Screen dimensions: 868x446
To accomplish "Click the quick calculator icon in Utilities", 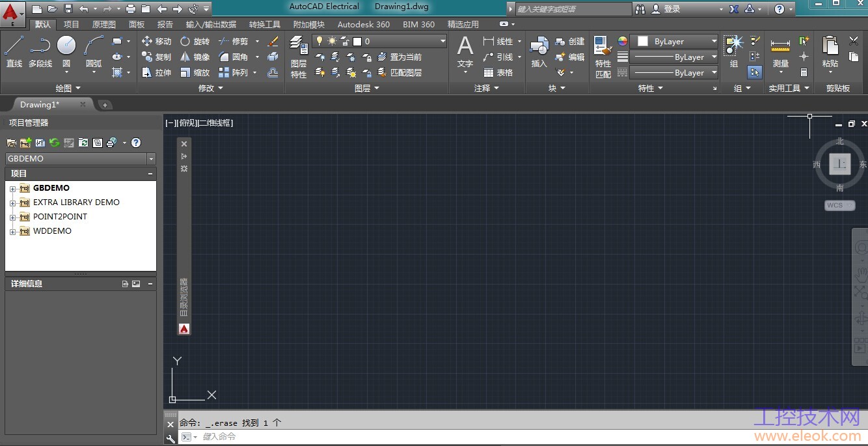I will (804, 72).
